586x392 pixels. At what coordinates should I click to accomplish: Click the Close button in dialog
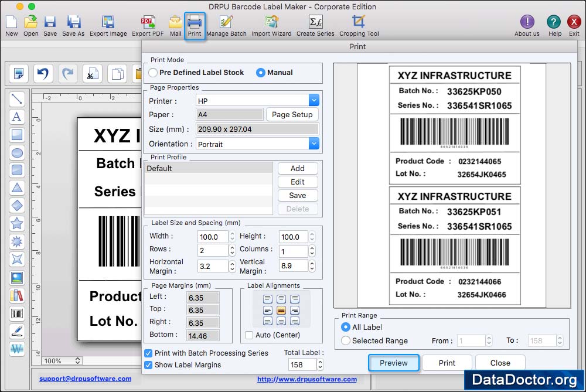[500, 363]
